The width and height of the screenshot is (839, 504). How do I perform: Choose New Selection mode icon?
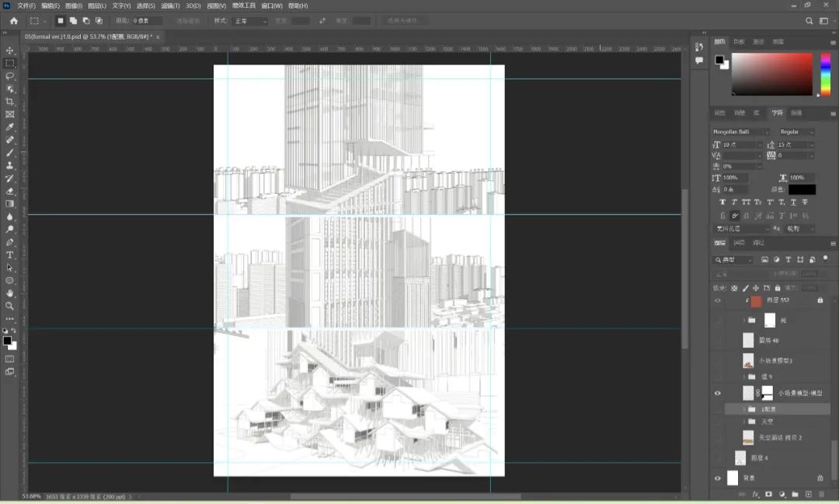(x=61, y=21)
